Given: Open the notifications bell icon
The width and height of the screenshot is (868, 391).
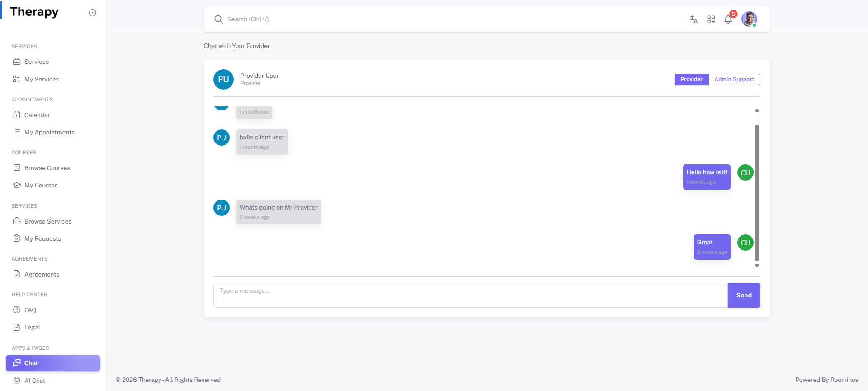Looking at the screenshot, I should tap(728, 19).
